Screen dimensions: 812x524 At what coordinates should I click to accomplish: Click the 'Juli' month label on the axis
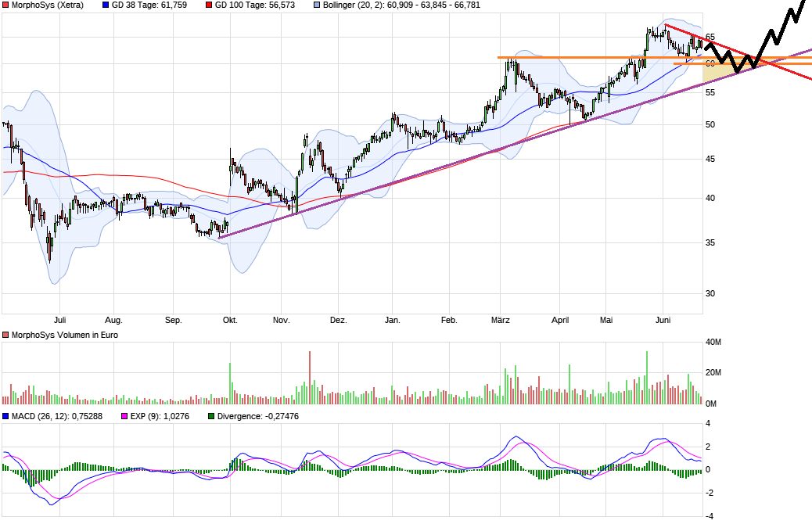tap(60, 320)
